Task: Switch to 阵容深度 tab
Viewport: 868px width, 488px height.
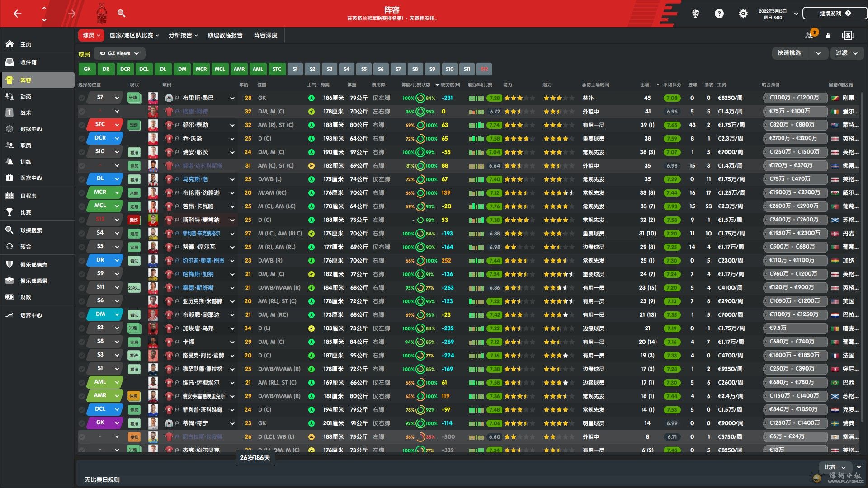Action: coord(265,35)
